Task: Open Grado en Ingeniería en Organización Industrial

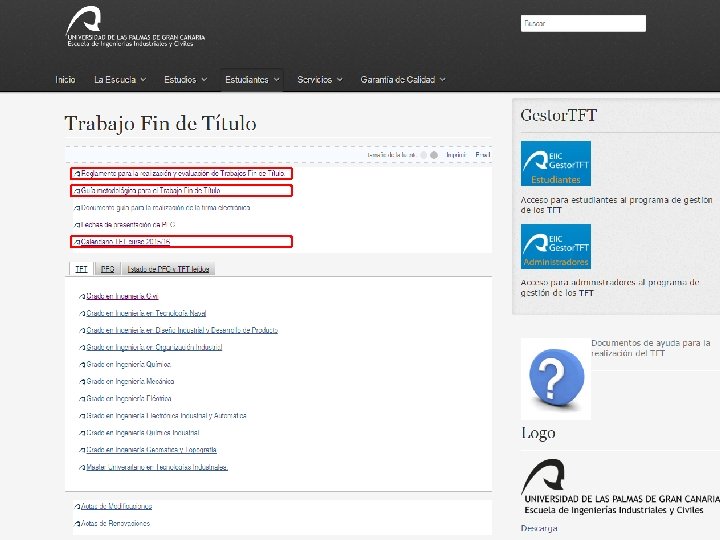Action: [x=154, y=347]
